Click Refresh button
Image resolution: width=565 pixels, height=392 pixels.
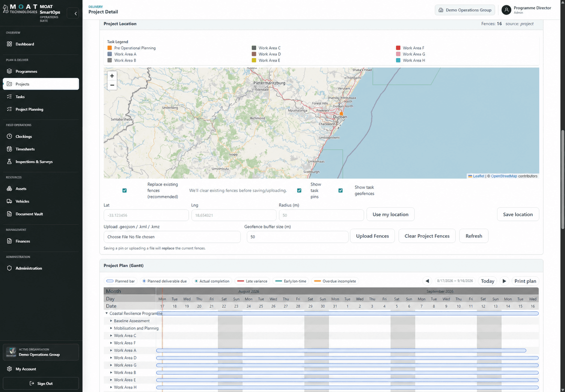pos(474,236)
